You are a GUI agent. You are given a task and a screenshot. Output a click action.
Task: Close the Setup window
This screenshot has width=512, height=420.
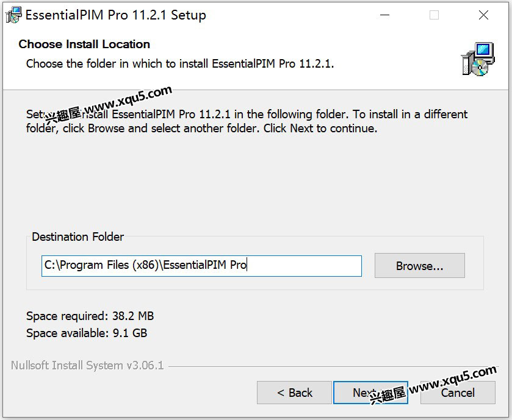tap(483, 15)
